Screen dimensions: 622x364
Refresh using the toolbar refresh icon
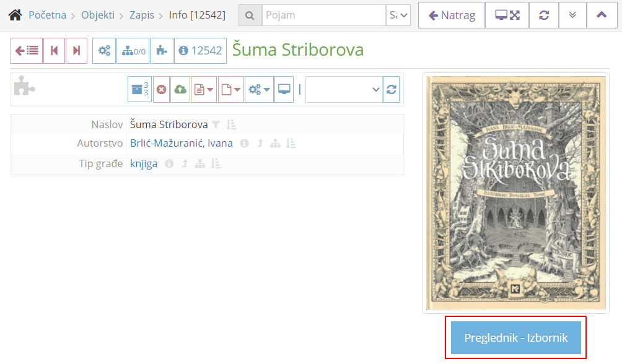391,89
